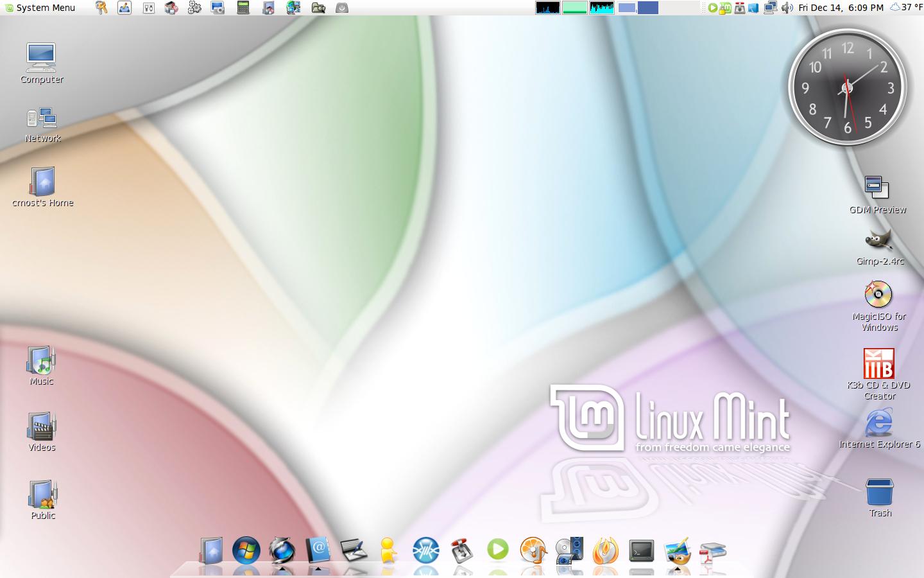Image resolution: width=924 pixels, height=578 pixels.
Task: Launch GIMP image editor from dock
Action: [677, 550]
